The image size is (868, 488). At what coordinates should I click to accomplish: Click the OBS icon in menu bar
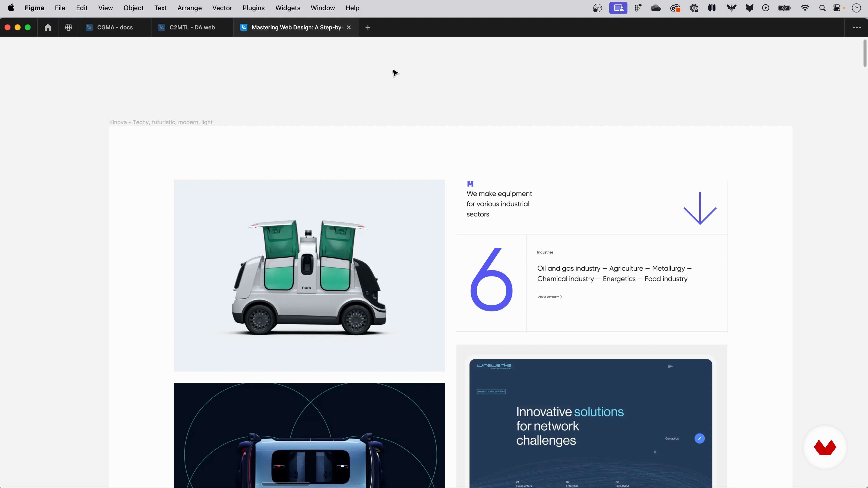click(597, 8)
